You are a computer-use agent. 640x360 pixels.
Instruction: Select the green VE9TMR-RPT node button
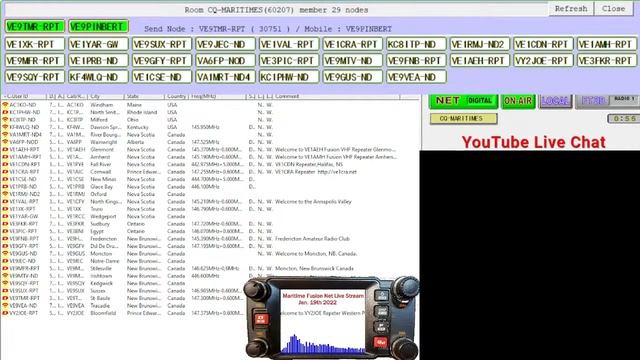(x=35, y=27)
